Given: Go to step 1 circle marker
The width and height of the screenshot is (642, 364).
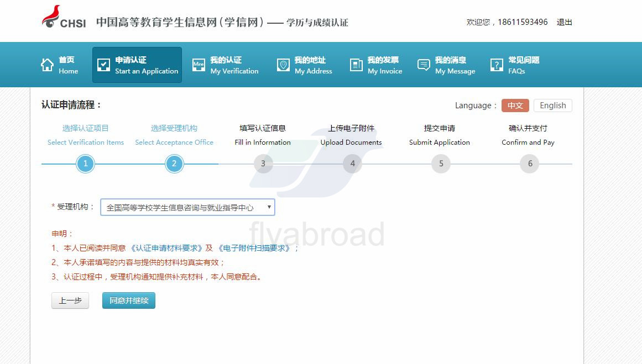Looking at the screenshot, I should pos(85,163).
